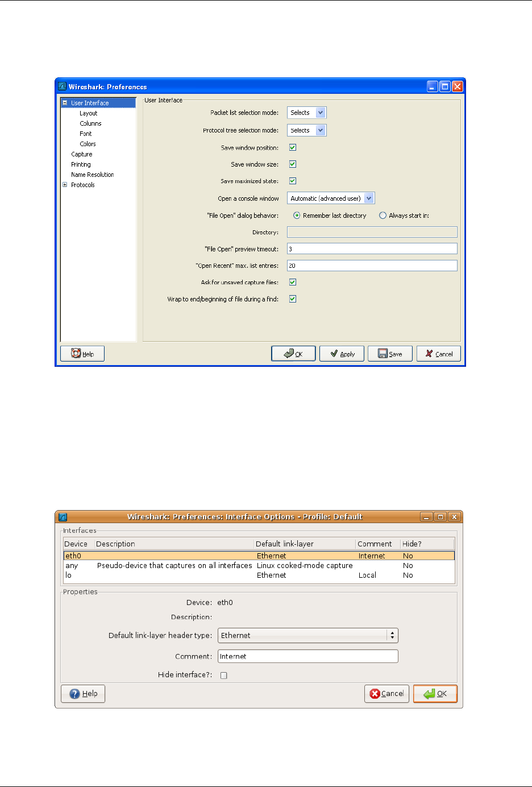The image size is (532, 787).
Task: Open Packet list selection mode dropdown
Action: pos(307,113)
